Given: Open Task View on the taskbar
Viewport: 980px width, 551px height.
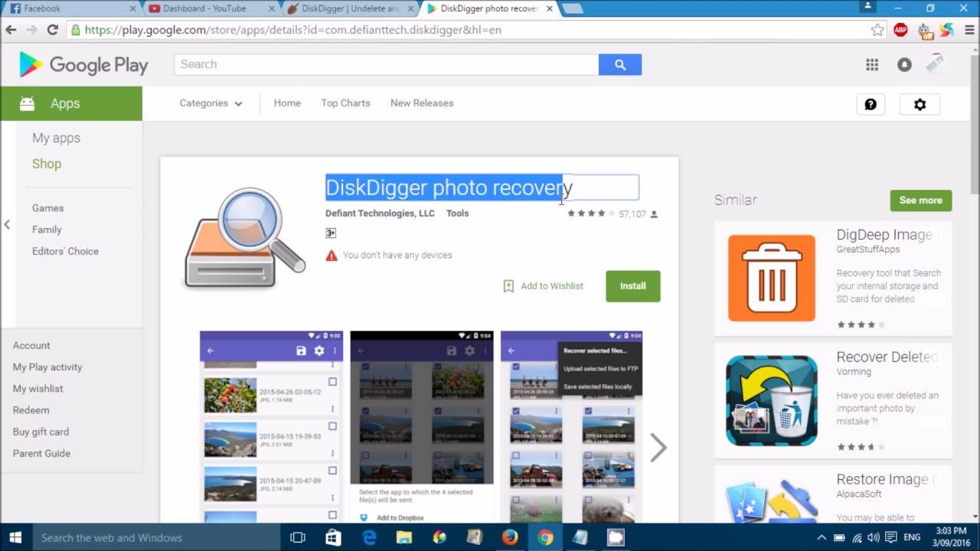Looking at the screenshot, I should coord(298,537).
